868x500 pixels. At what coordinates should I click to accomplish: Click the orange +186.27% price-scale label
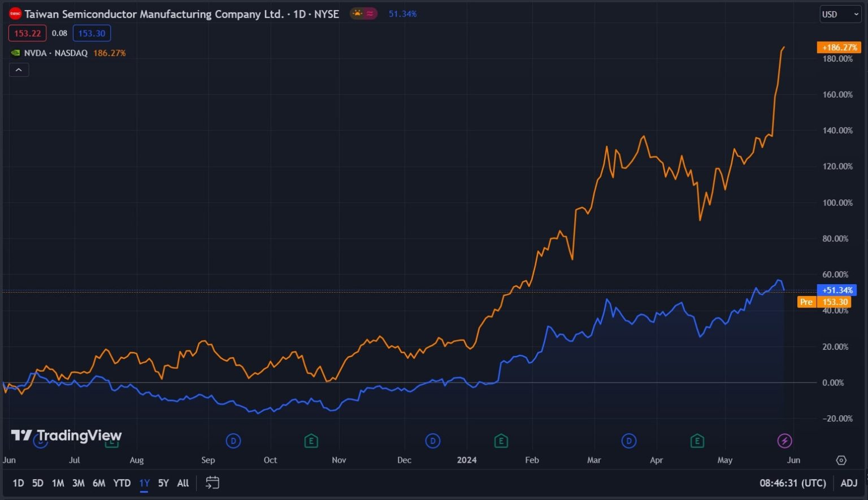point(839,47)
